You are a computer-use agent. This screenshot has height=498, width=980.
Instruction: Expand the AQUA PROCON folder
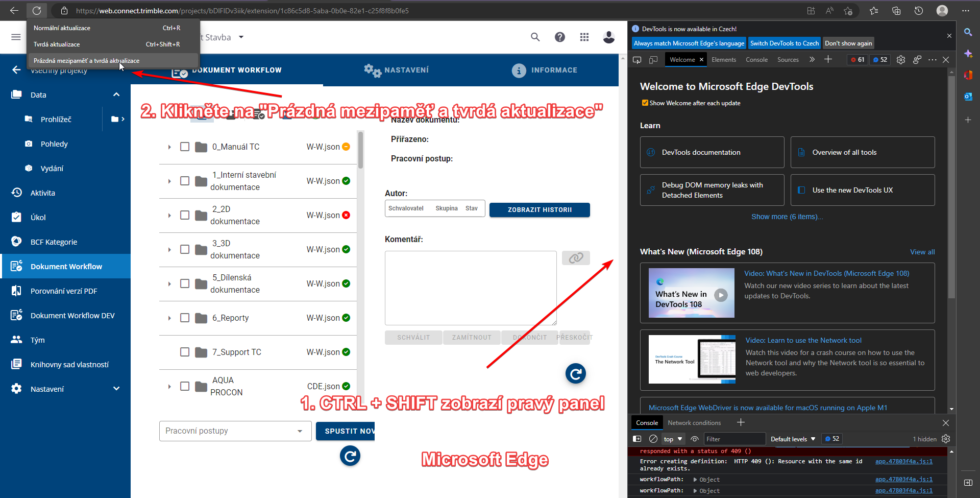point(169,386)
